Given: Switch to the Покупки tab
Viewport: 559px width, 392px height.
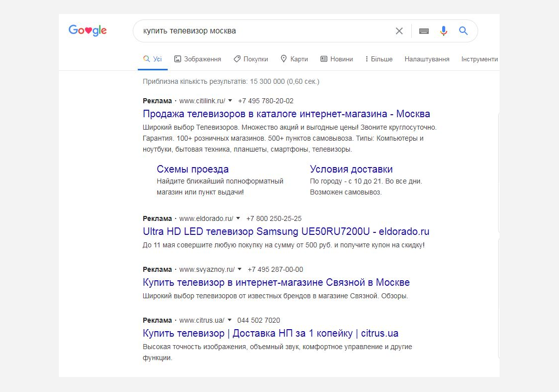Looking at the screenshot, I should point(251,59).
